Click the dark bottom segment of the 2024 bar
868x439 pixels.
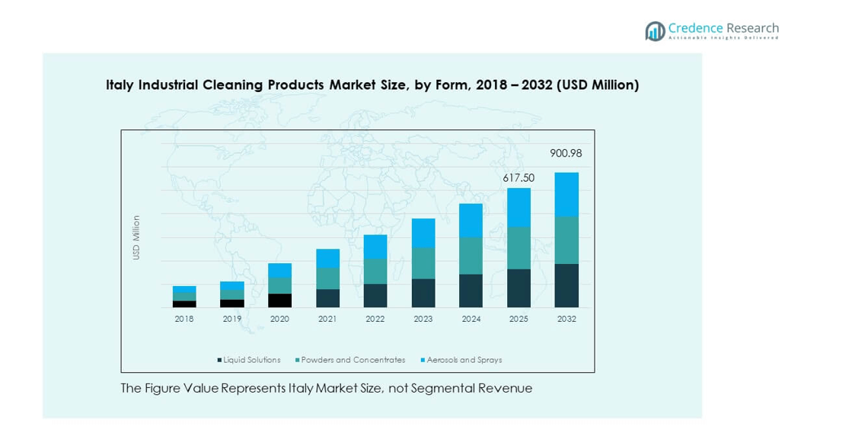pyautogui.click(x=471, y=291)
